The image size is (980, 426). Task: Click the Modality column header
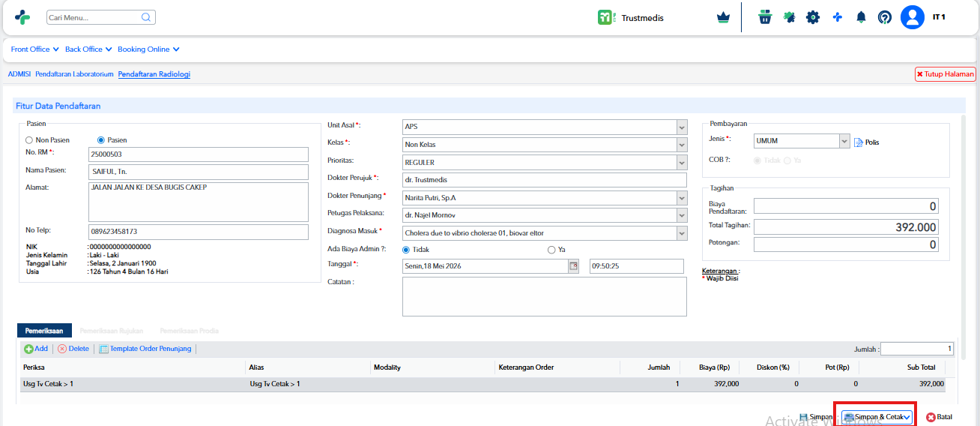(433, 367)
